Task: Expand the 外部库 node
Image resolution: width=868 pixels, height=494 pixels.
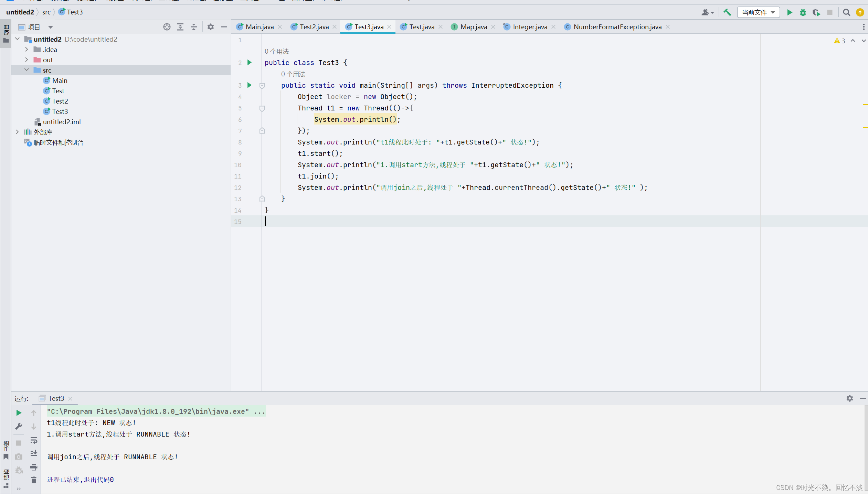Action: (x=18, y=132)
